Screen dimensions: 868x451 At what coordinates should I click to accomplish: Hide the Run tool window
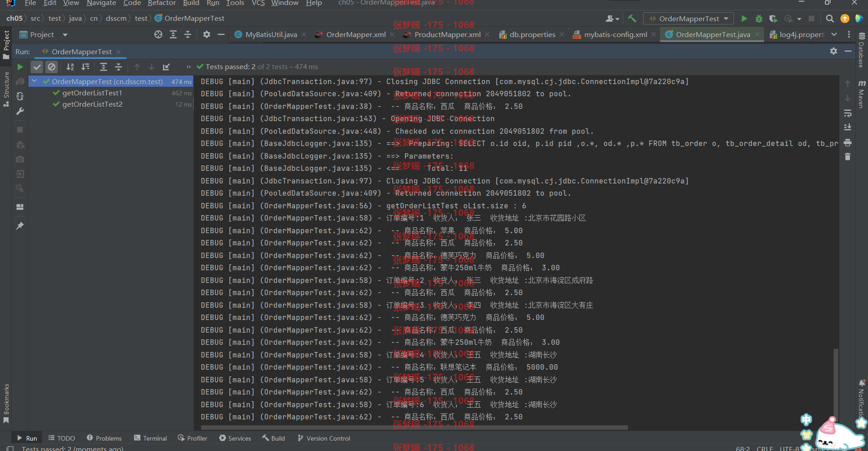pyautogui.click(x=848, y=51)
